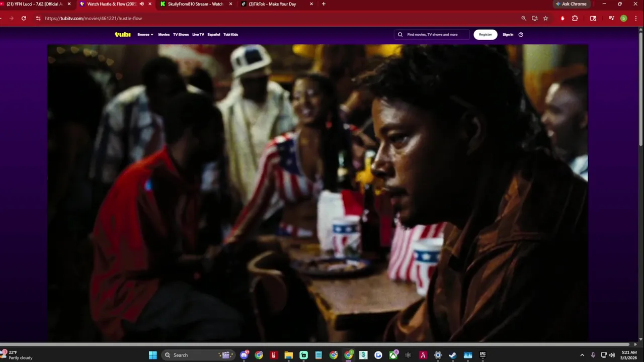
Task: Switch to the SkullyFrom810 Stream tab
Action: [196, 4]
